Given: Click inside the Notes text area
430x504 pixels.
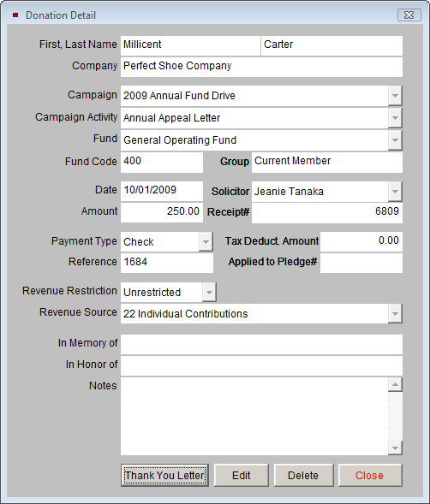Looking at the screenshot, I should point(254,416).
